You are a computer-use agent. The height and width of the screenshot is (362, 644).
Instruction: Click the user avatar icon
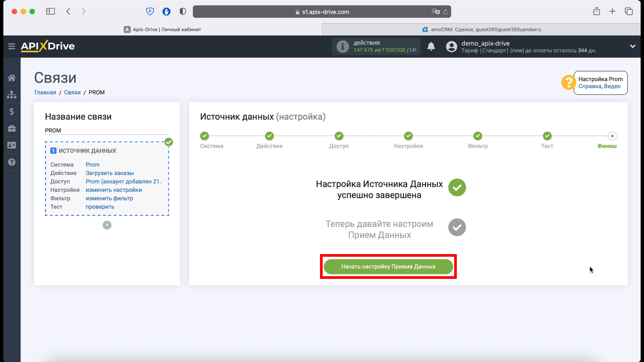pyautogui.click(x=451, y=46)
